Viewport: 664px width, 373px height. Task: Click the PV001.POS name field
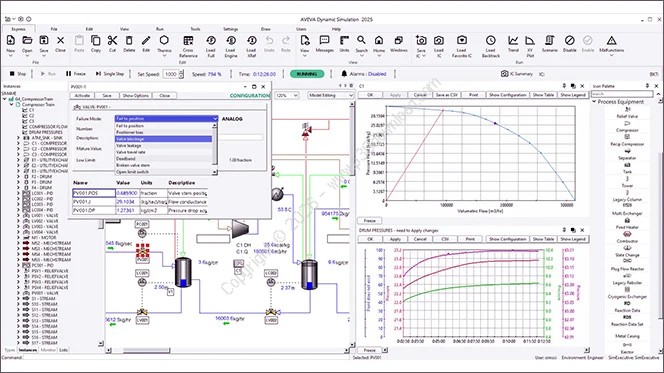(x=94, y=193)
